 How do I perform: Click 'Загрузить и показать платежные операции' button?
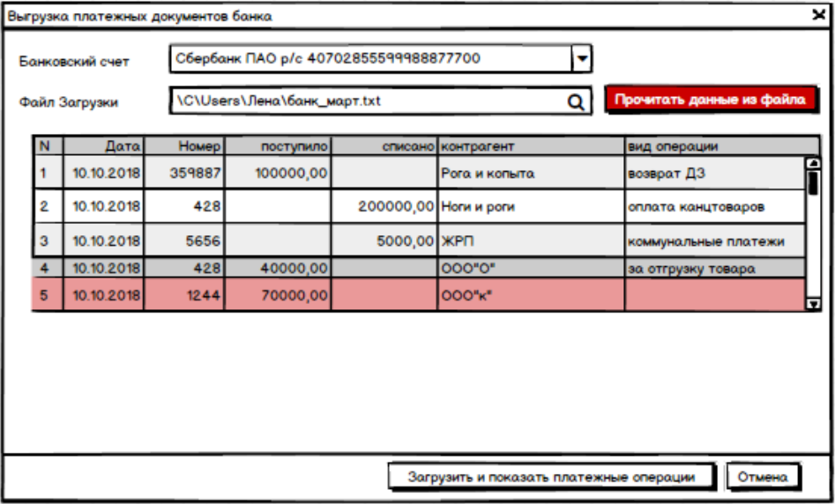[x=550, y=477]
